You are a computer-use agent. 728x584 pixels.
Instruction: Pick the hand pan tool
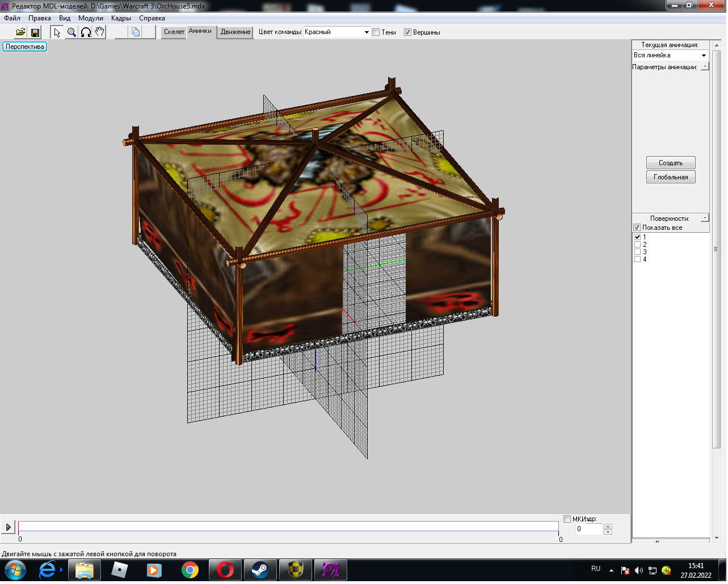[100, 32]
